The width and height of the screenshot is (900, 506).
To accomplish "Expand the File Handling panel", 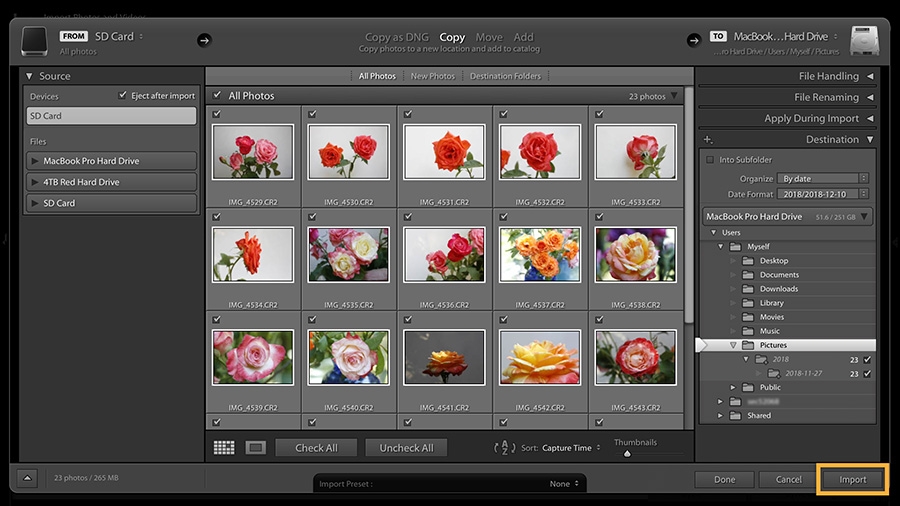I will (870, 76).
